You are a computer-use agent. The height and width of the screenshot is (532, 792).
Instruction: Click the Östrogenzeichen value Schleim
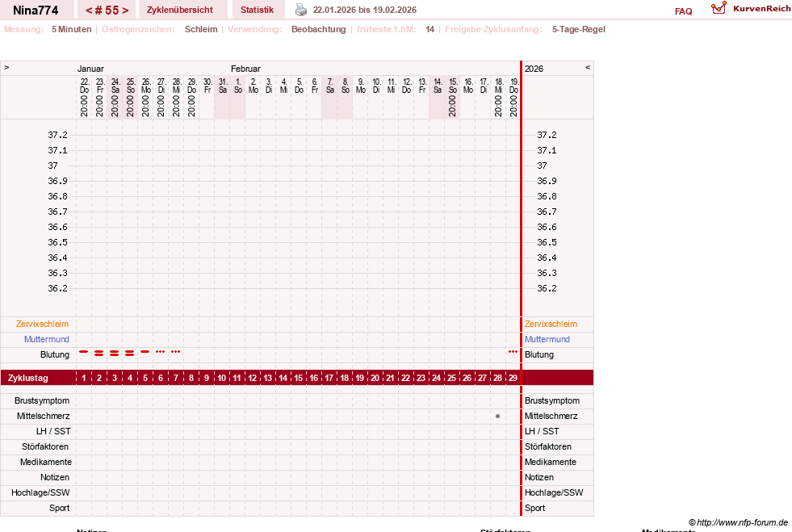point(201,29)
